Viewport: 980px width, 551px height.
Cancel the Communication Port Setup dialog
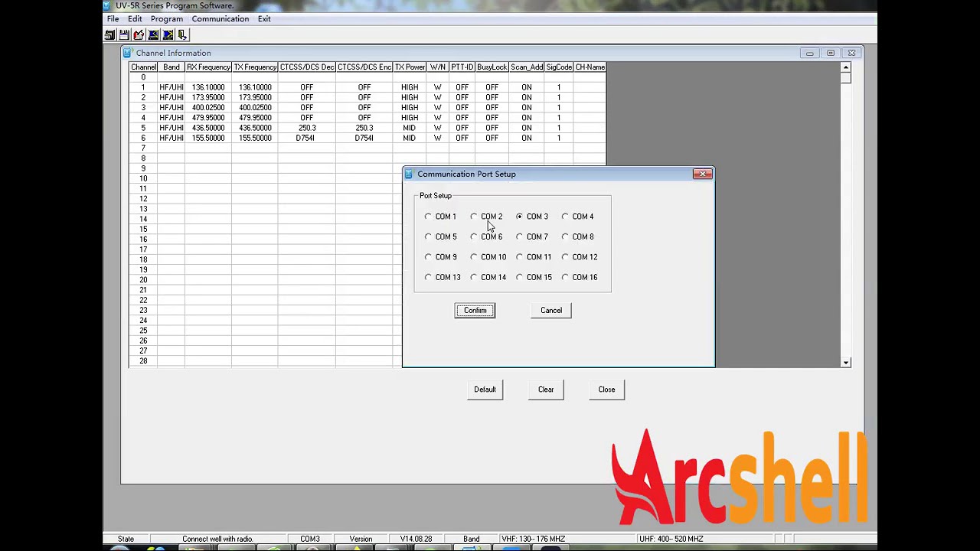tap(551, 311)
